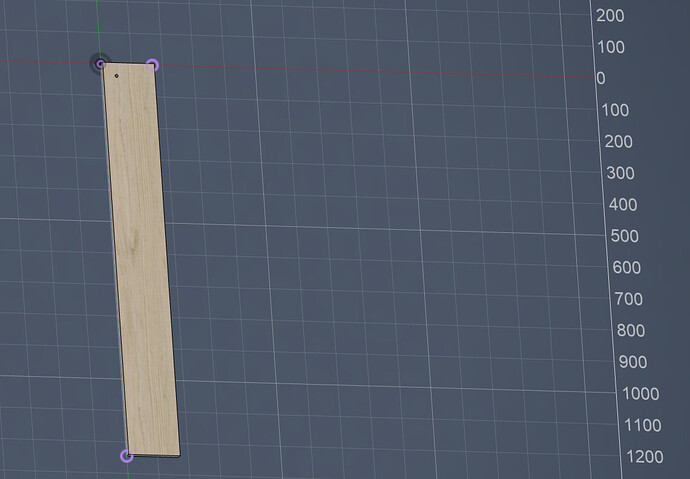The width and height of the screenshot is (690, 479).
Task: Click the ruler label "900"
Action: tap(633, 362)
